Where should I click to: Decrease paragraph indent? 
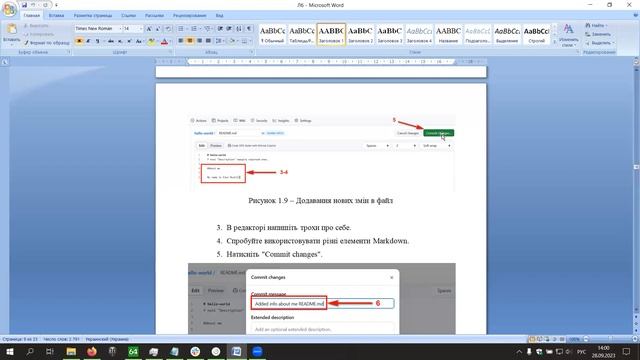220,29
